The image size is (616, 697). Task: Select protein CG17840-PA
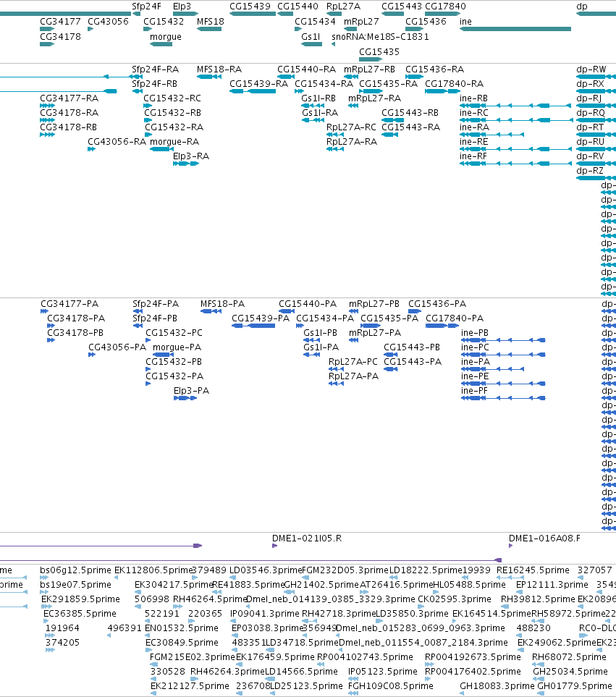click(x=455, y=318)
